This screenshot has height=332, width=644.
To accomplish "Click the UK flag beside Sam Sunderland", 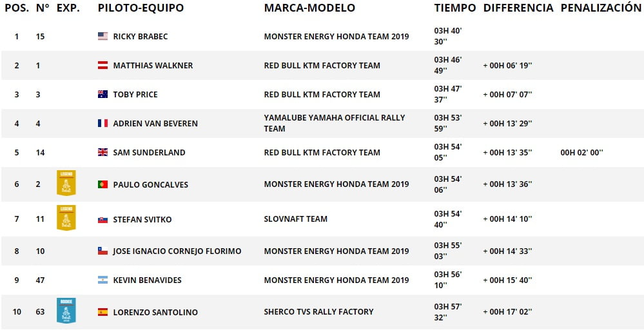I will click(x=102, y=152).
